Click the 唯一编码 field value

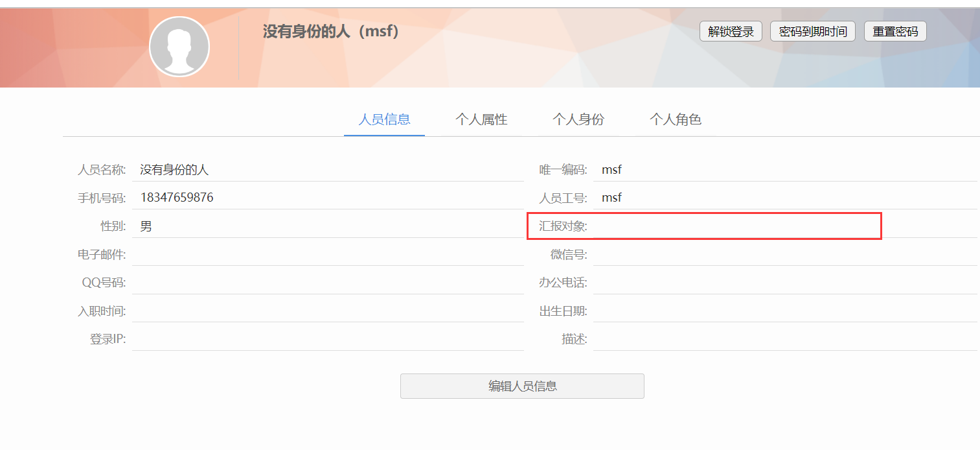pyautogui.click(x=784, y=170)
